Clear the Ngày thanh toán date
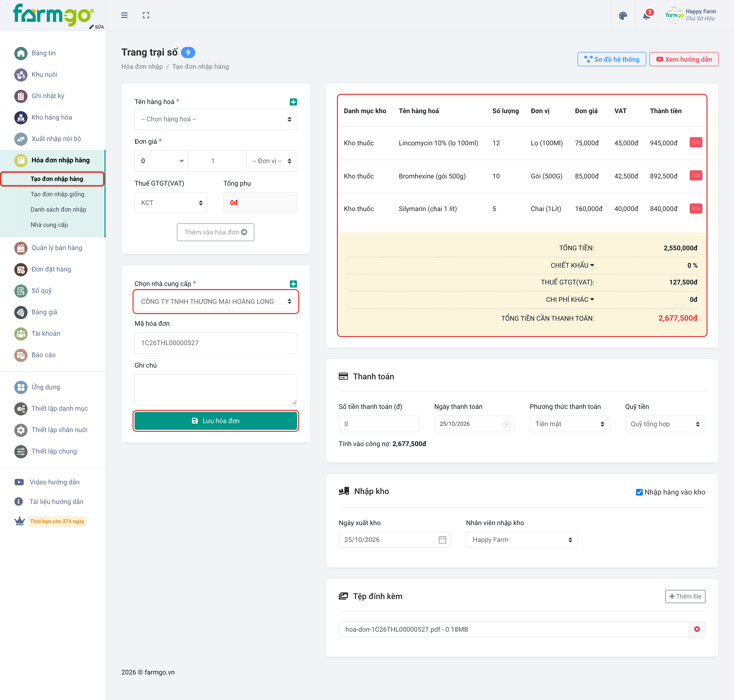734x700 pixels. pos(506,424)
